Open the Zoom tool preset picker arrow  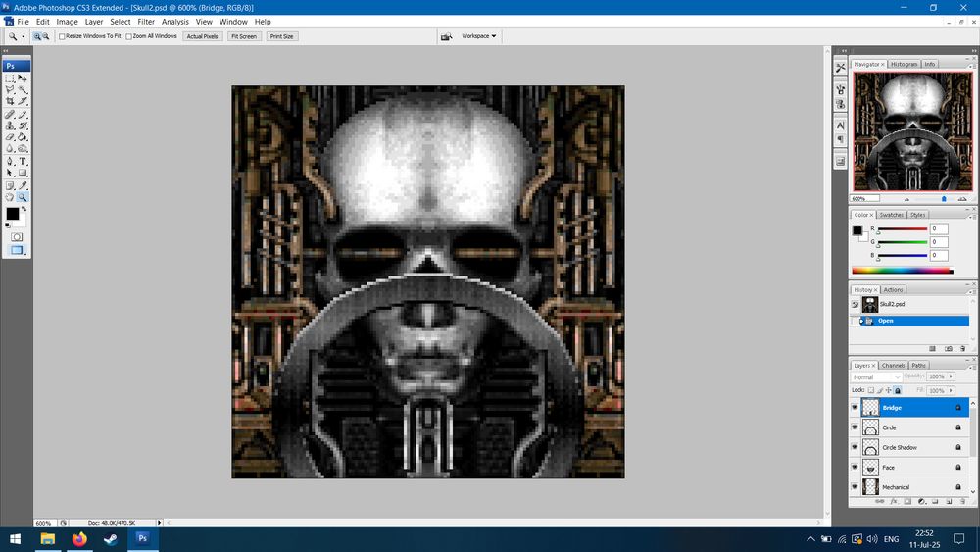24,36
